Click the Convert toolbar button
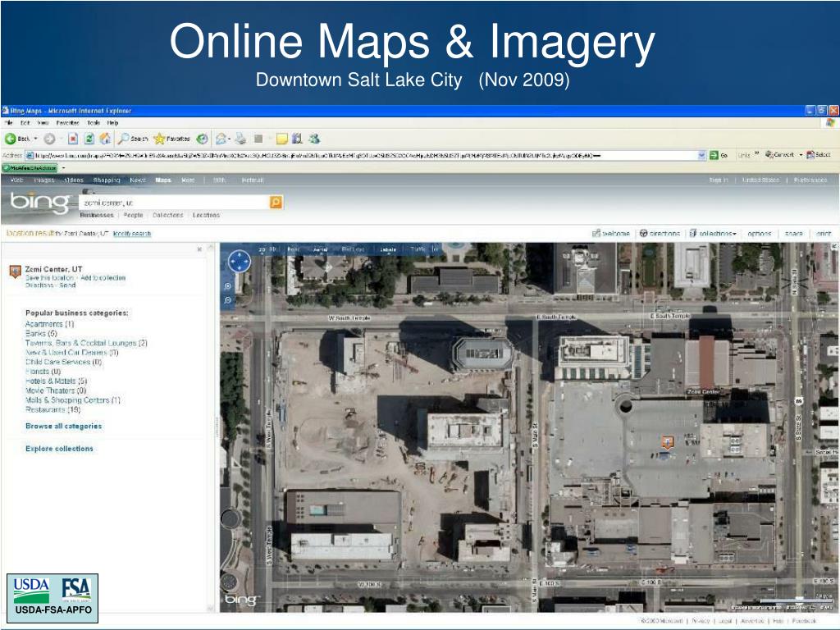 click(779, 155)
